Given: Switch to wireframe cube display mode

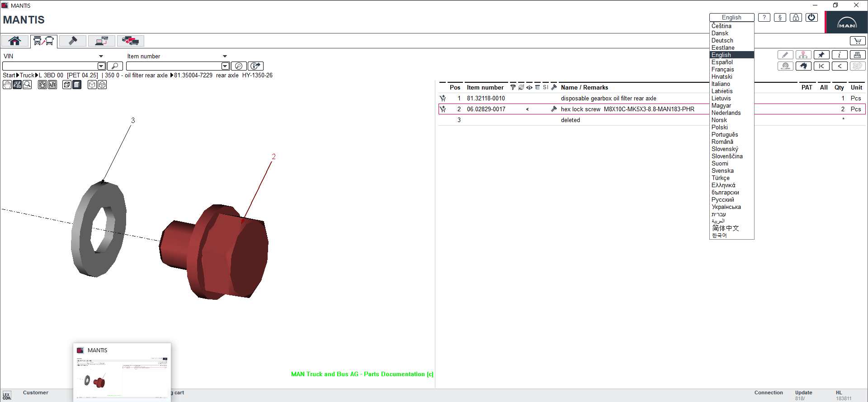Looking at the screenshot, I should (67, 85).
